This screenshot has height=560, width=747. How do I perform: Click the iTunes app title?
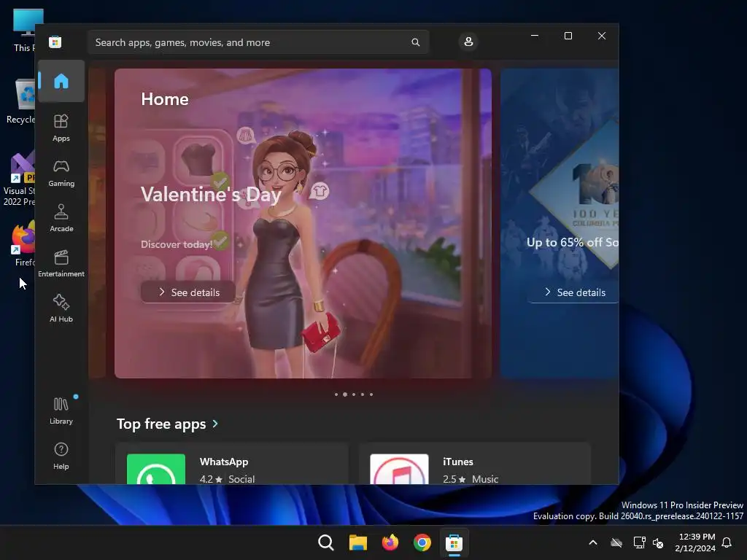[458, 462]
